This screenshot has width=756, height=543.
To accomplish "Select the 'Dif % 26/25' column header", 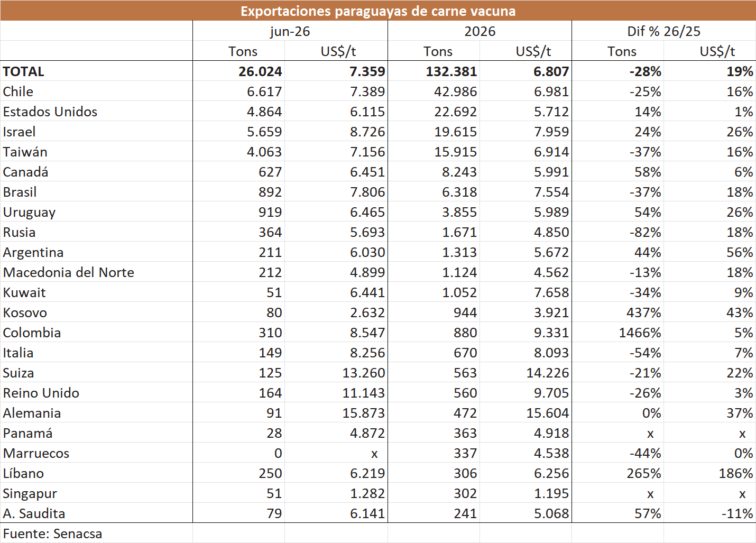I will [663, 31].
